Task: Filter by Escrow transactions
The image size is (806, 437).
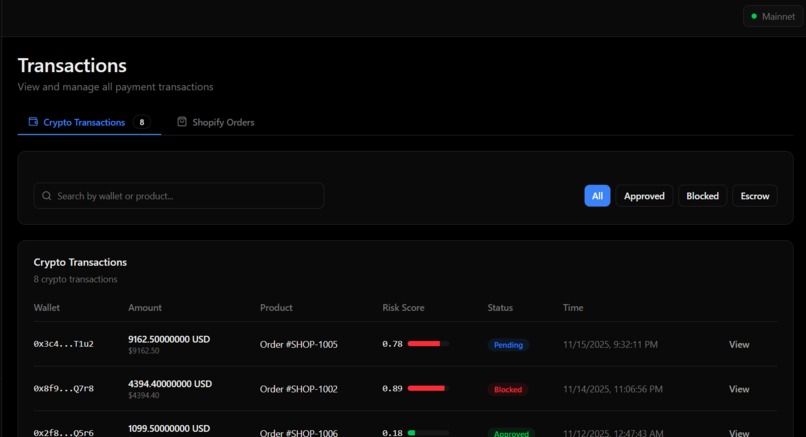Action: pos(755,196)
